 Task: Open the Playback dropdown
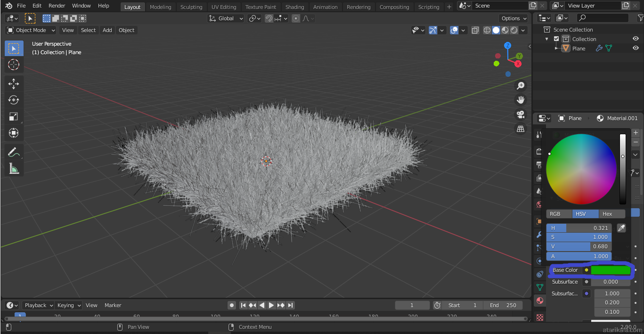pyautogui.click(x=39, y=305)
